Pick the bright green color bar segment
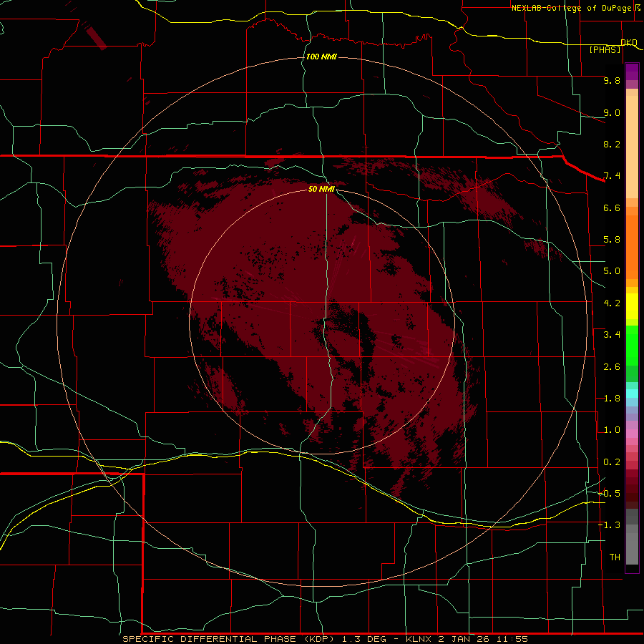The width and height of the screenshot is (644, 644). click(x=632, y=345)
